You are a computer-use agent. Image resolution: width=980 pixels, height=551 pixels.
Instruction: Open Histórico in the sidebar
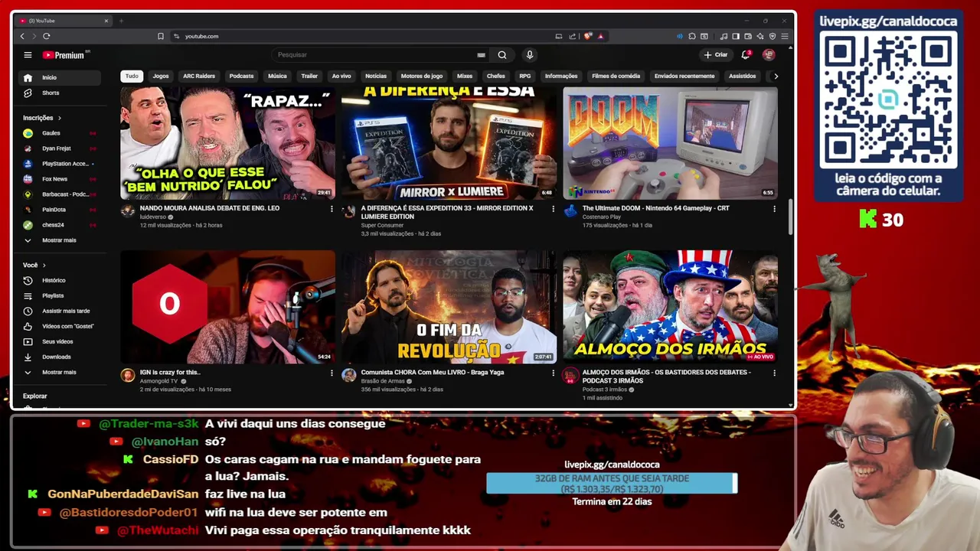click(x=60, y=280)
